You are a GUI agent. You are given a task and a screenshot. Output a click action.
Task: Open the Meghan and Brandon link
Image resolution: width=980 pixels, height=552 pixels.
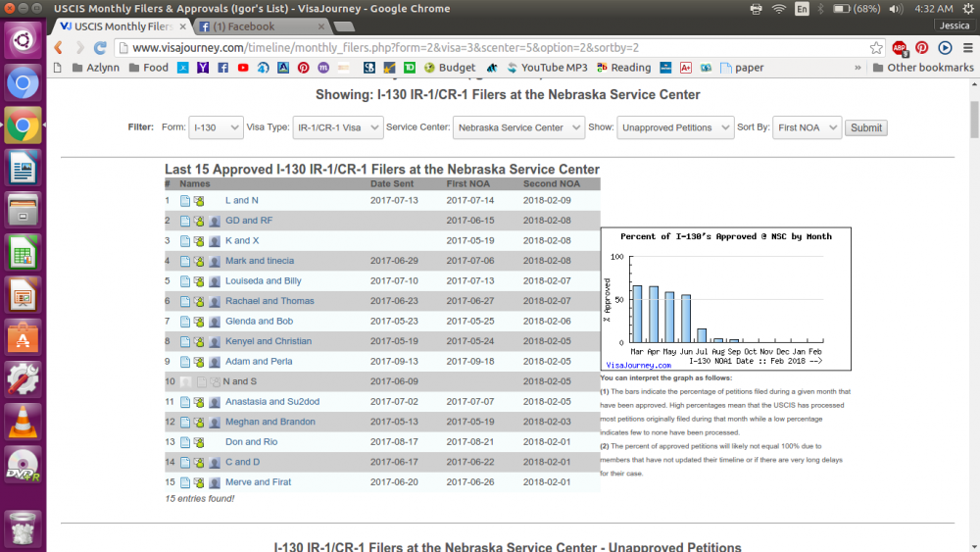pos(270,422)
